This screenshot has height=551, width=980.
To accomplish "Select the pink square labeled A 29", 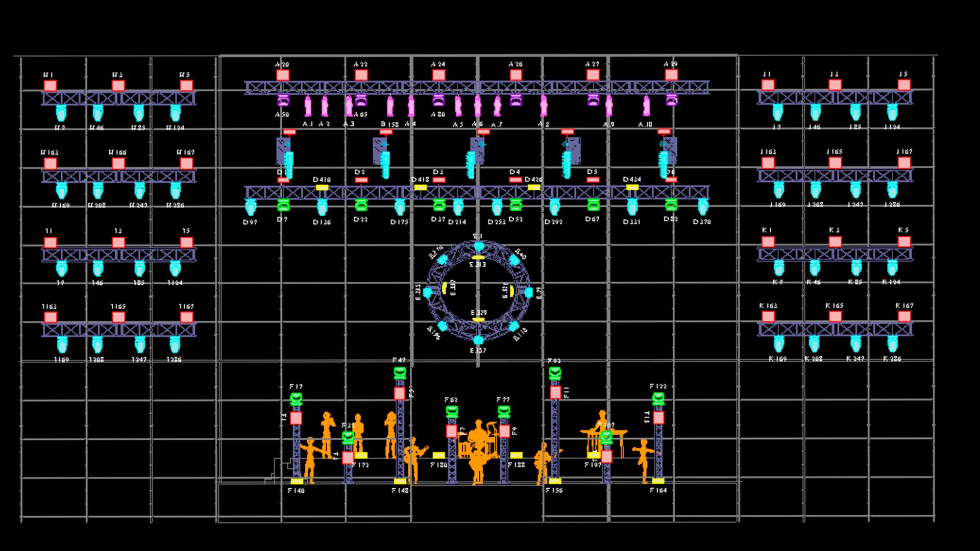I will pyautogui.click(x=671, y=75).
